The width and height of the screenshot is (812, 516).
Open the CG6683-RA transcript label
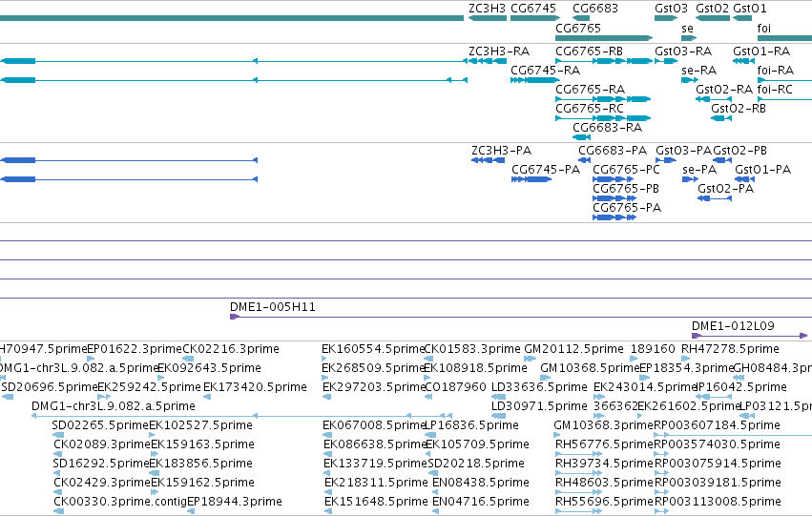(x=608, y=128)
